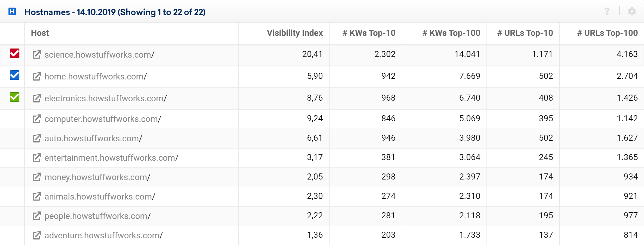The width and height of the screenshot is (644, 245).
Task: Sort by Visibility Index column header
Action: click(x=295, y=33)
